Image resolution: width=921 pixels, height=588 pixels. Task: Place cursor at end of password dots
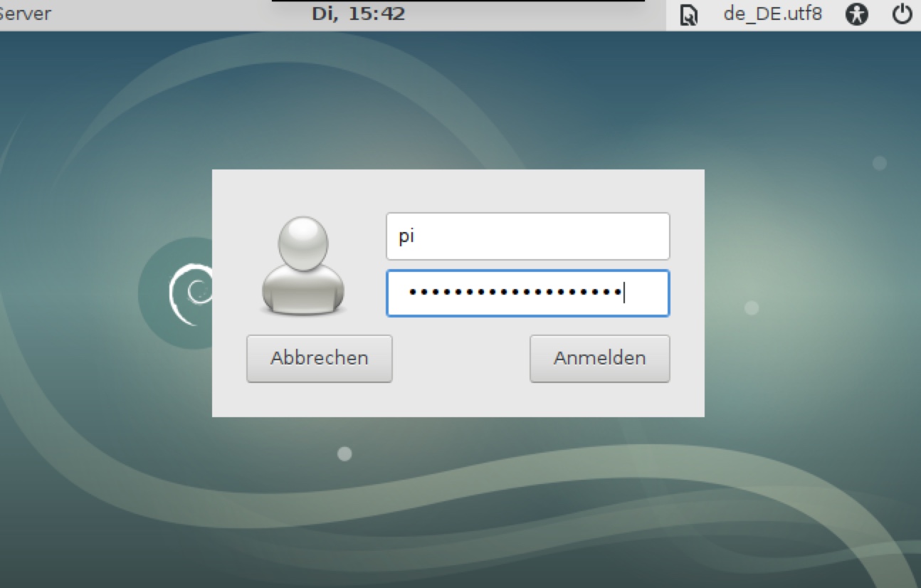623,293
